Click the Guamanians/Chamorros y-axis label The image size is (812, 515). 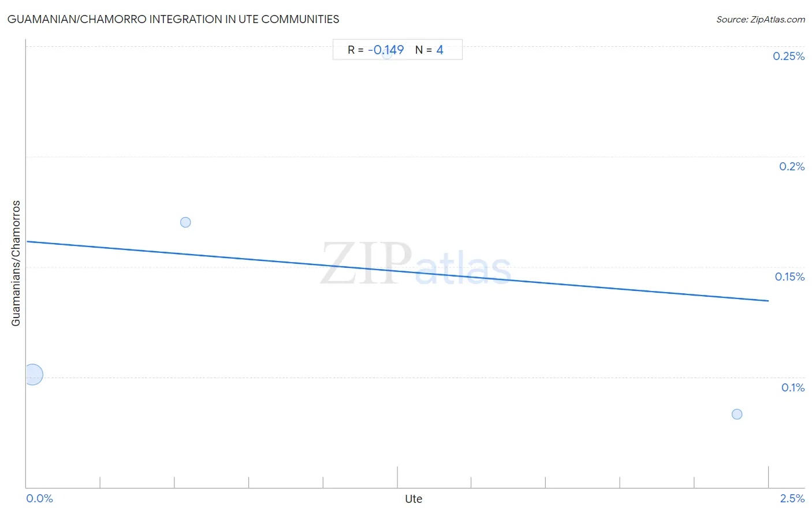pos(16,263)
